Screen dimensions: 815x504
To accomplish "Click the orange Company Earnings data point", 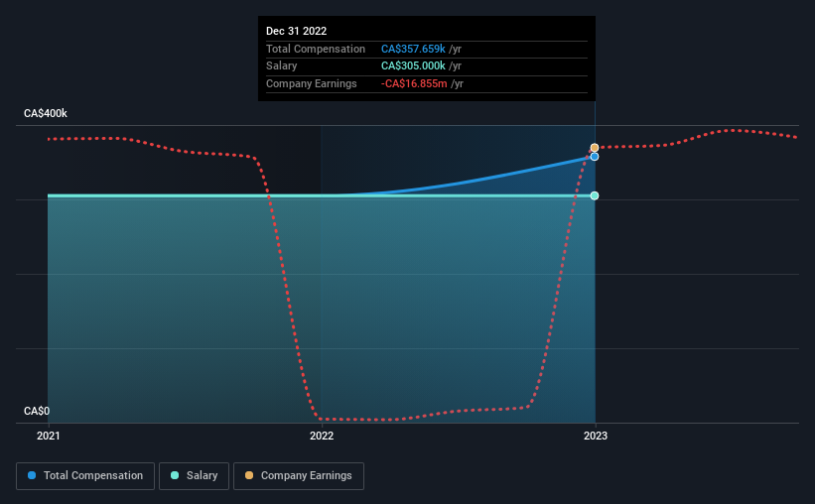I will (x=595, y=148).
